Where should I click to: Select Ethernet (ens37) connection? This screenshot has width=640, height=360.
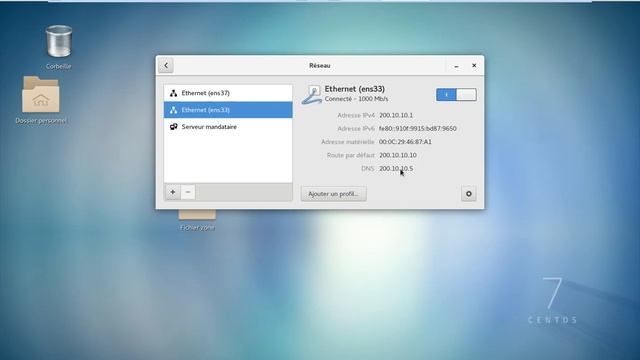[x=228, y=93]
